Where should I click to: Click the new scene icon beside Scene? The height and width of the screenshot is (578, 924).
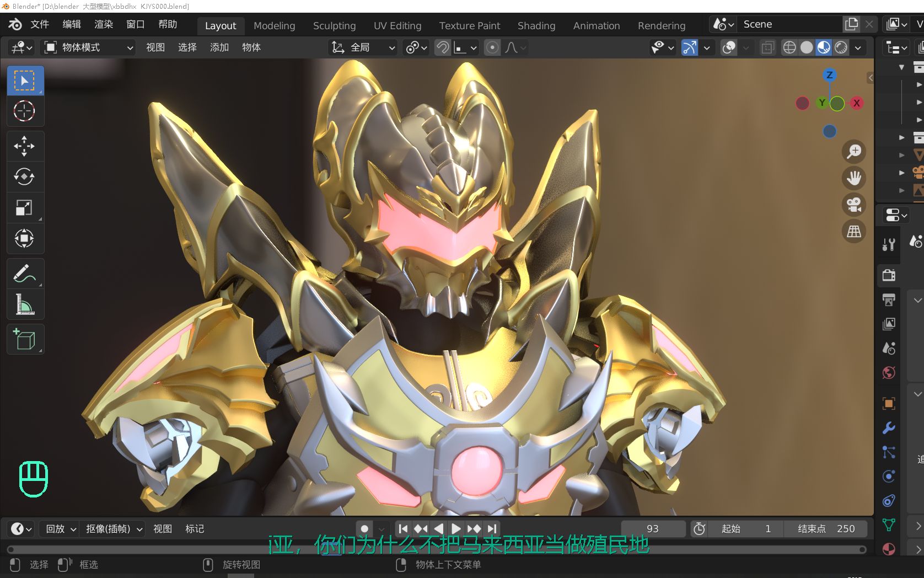852,24
